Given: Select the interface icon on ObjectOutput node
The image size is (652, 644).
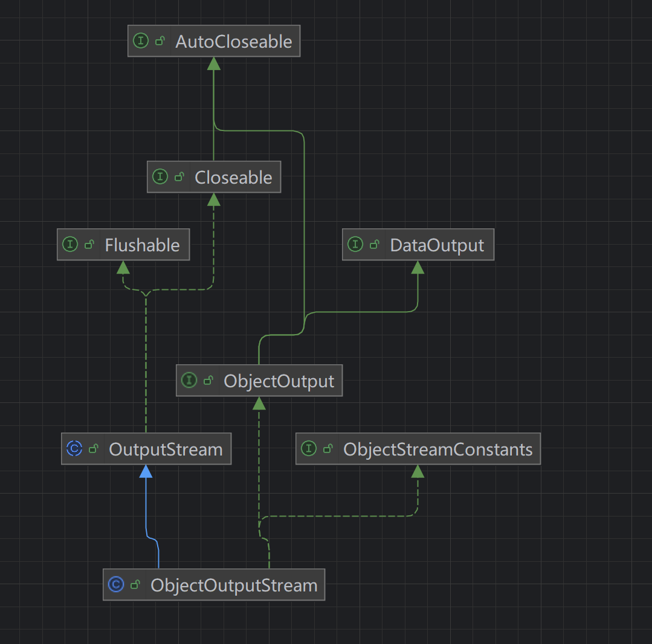Looking at the screenshot, I should 189,381.
